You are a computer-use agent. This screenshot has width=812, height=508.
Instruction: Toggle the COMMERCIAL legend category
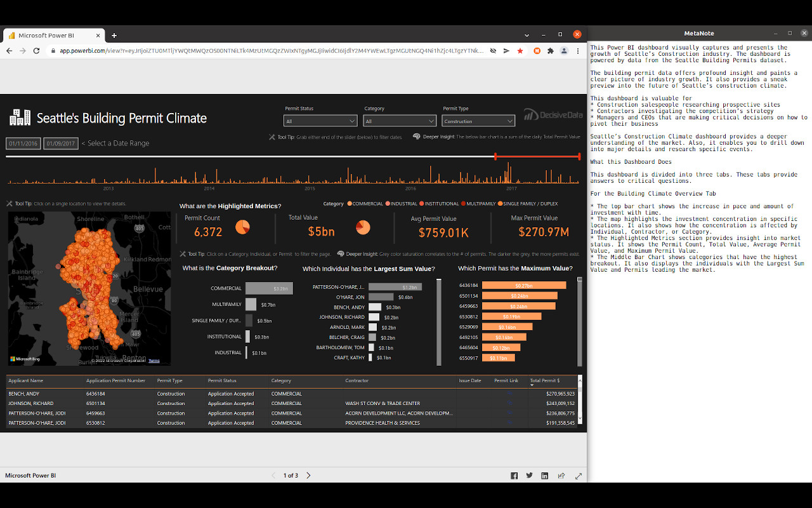(x=365, y=204)
